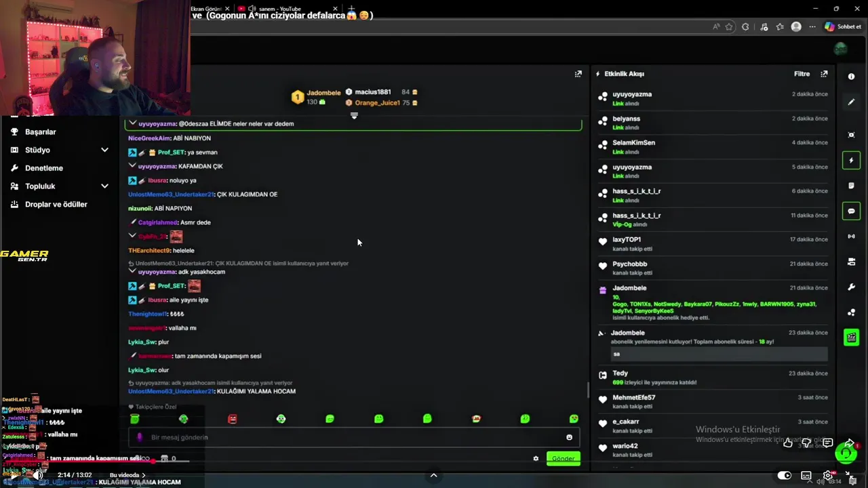Seek on the YouTube progress bar
Screen dimensions: 868x488
pos(434,462)
